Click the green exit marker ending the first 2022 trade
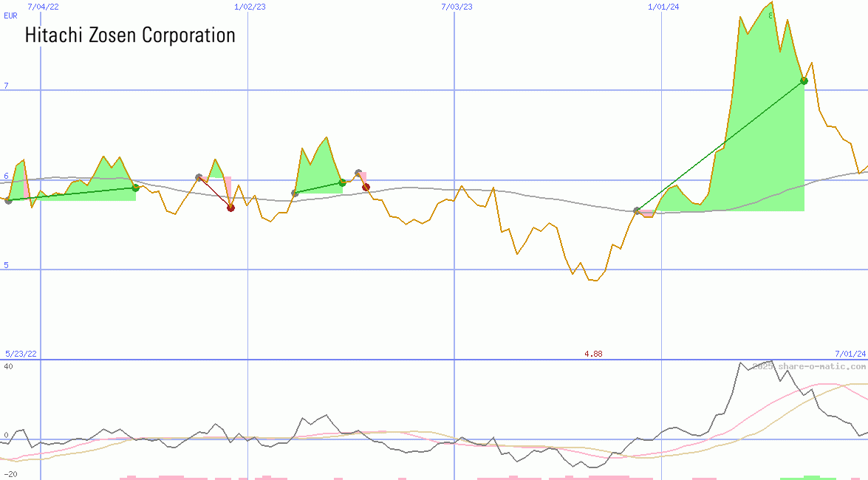The image size is (868, 480). click(136, 188)
